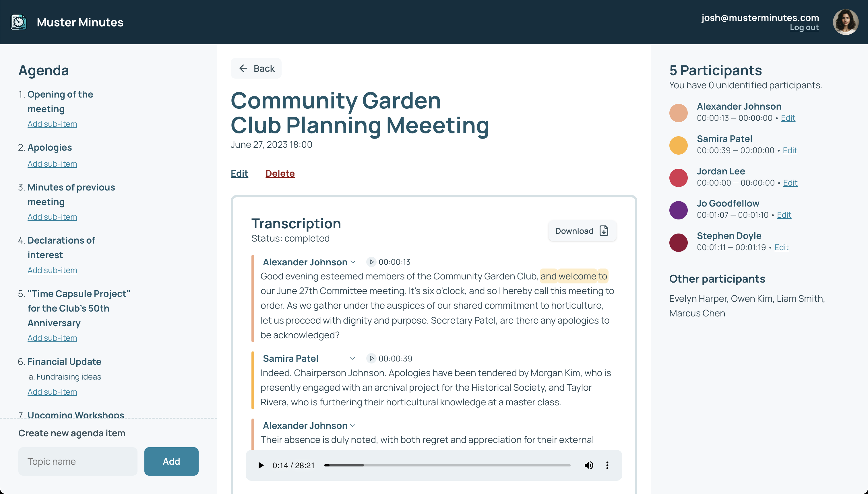This screenshot has width=868, height=494.
Task: Click the Muster Minutes clock logo
Action: pyautogui.click(x=18, y=22)
